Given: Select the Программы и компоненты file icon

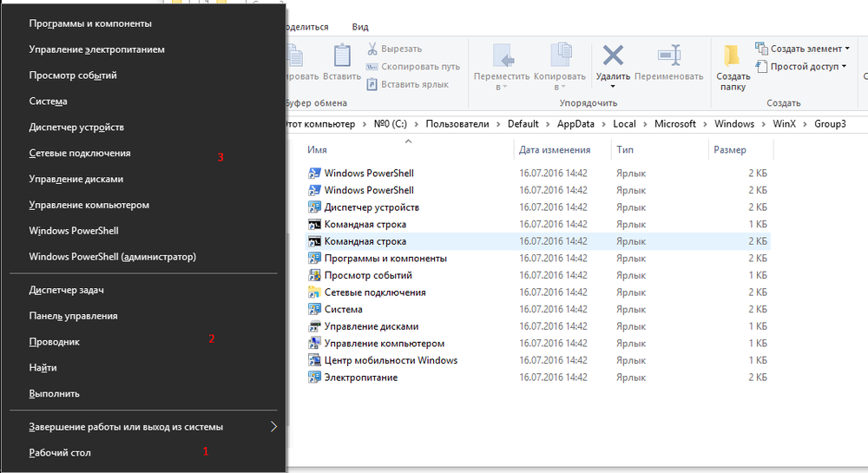Looking at the screenshot, I should tap(314, 259).
